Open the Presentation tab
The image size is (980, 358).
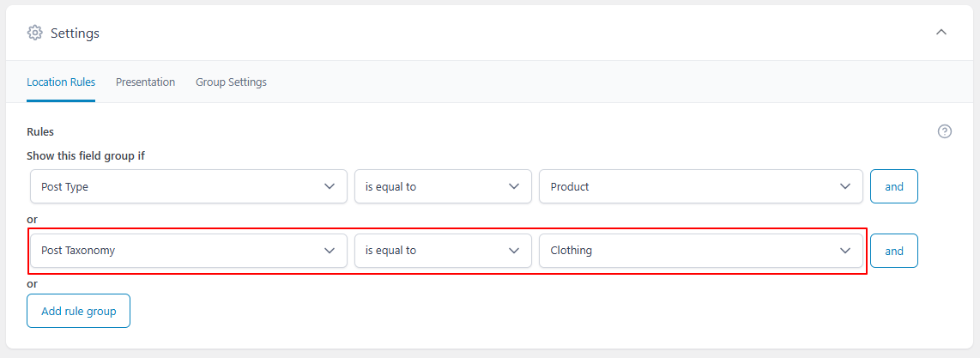click(x=145, y=82)
